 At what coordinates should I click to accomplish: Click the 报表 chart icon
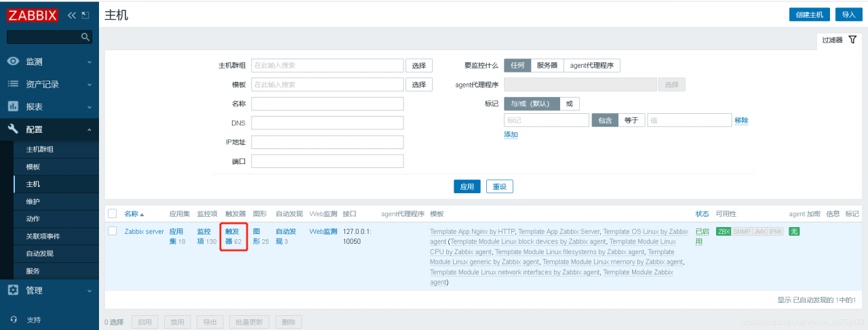pyautogui.click(x=13, y=106)
